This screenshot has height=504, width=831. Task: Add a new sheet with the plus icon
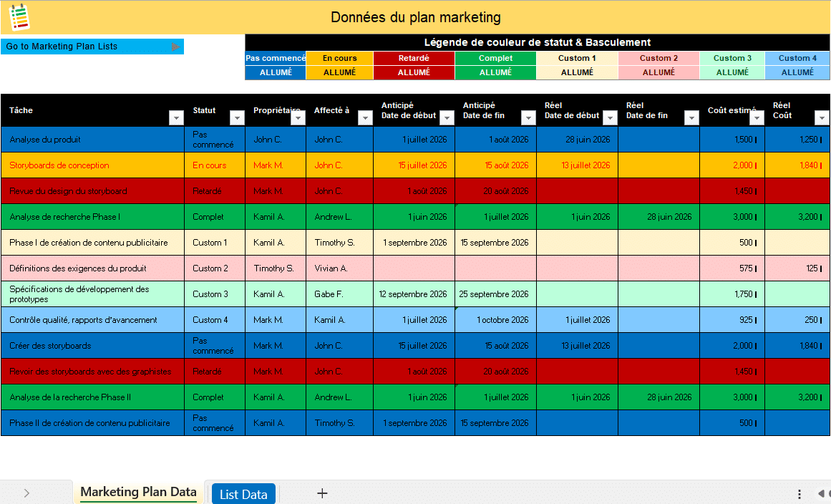322,493
